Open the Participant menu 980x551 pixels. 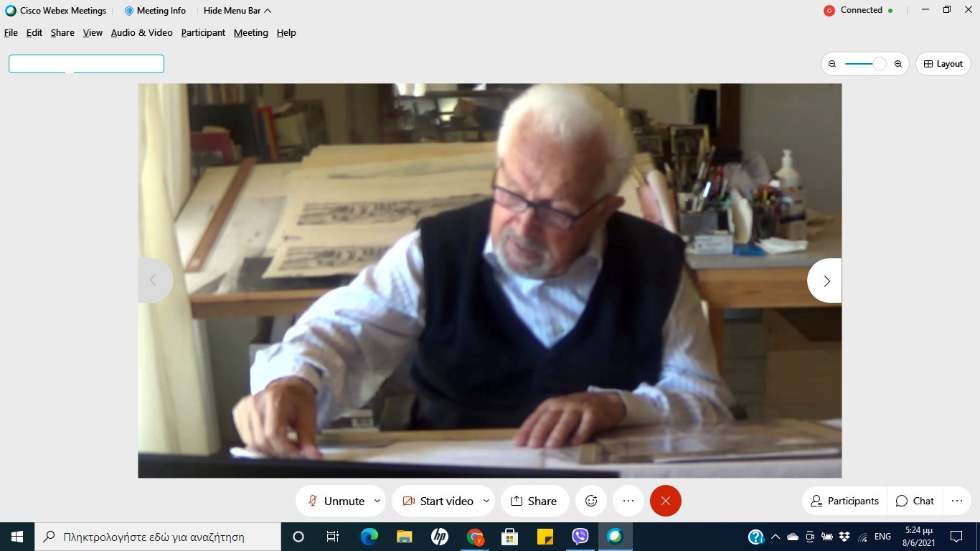[x=203, y=33]
